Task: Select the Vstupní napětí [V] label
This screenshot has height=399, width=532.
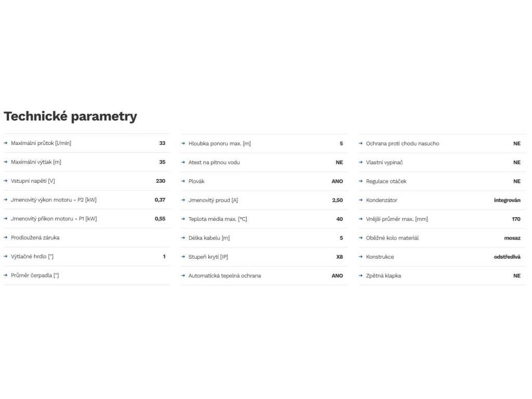Action: 33,181
